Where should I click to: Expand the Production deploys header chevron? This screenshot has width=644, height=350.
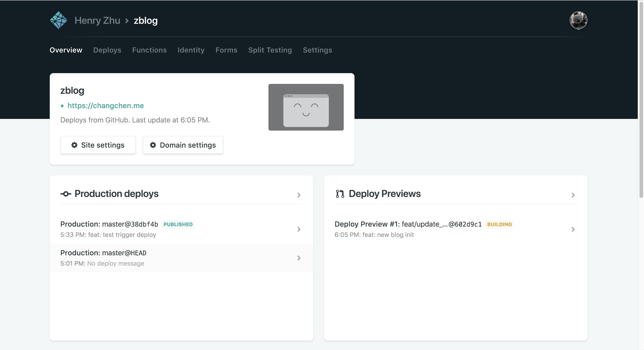point(299,195)
